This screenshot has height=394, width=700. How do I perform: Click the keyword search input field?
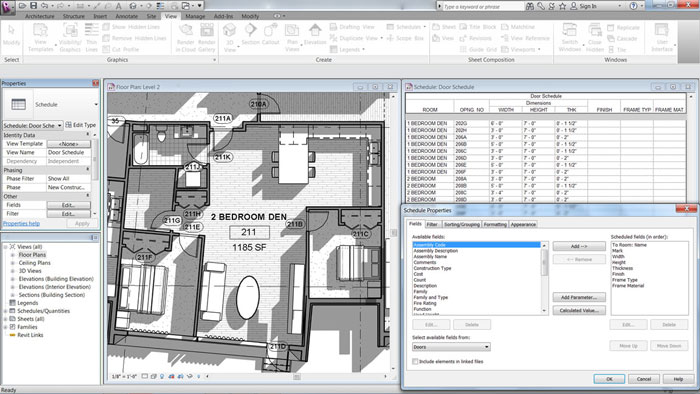click(x=482, y=6)
